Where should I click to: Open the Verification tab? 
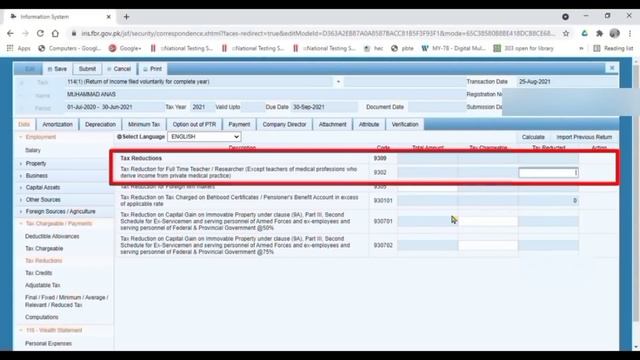pyautogui.click(x=405, y=124)
